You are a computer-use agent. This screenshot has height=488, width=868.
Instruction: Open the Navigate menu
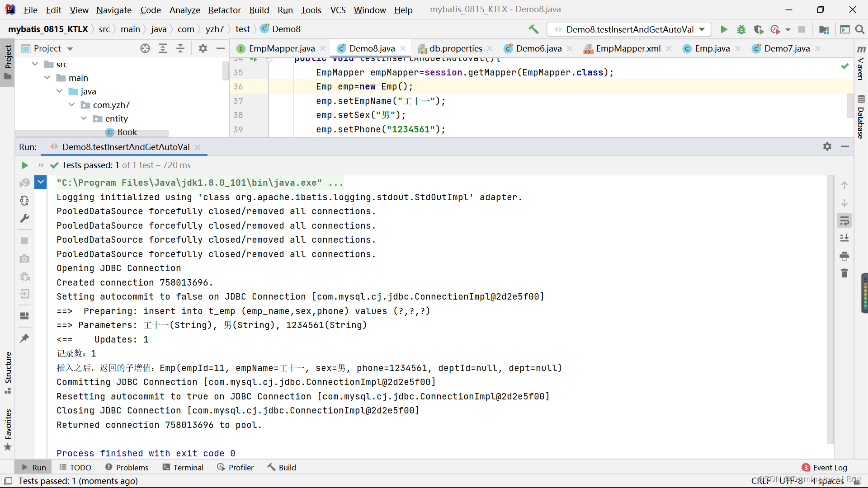[114, 10]
